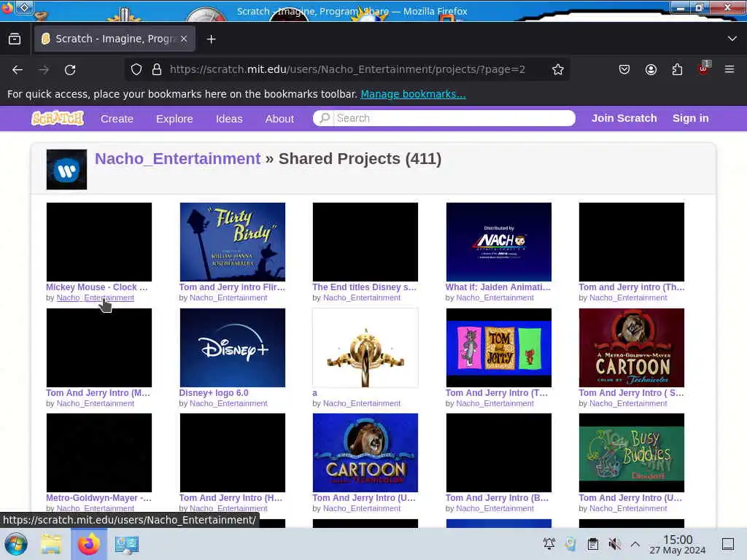Open the Explore menu item
Screen dimensions: 747x560
pos(174,119)
